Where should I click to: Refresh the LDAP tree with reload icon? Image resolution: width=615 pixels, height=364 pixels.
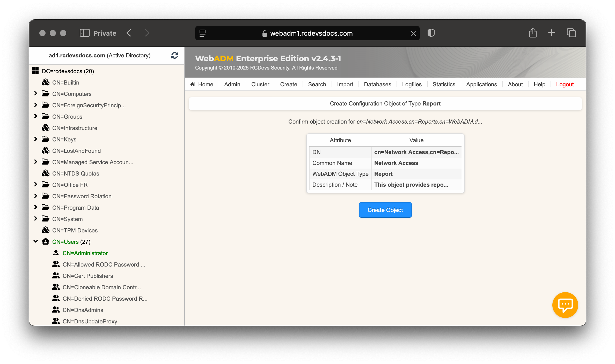(175, 55)
